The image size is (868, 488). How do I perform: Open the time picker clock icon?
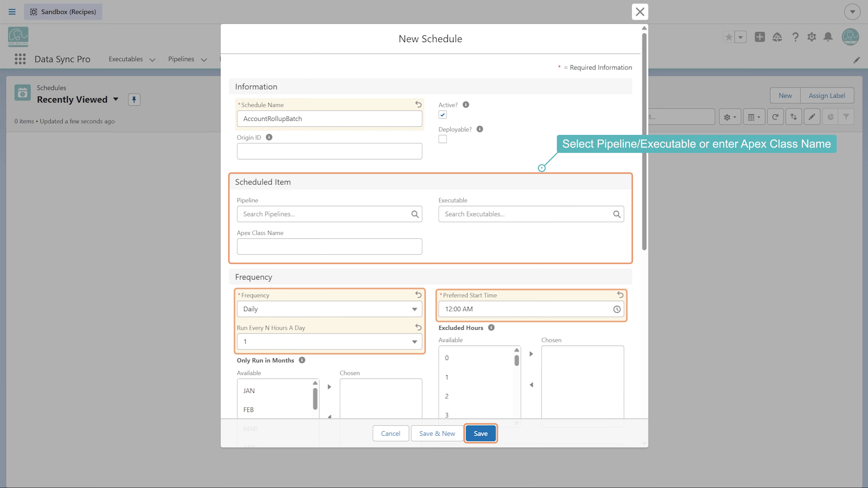pyautogui.click(x=617, y=309)
